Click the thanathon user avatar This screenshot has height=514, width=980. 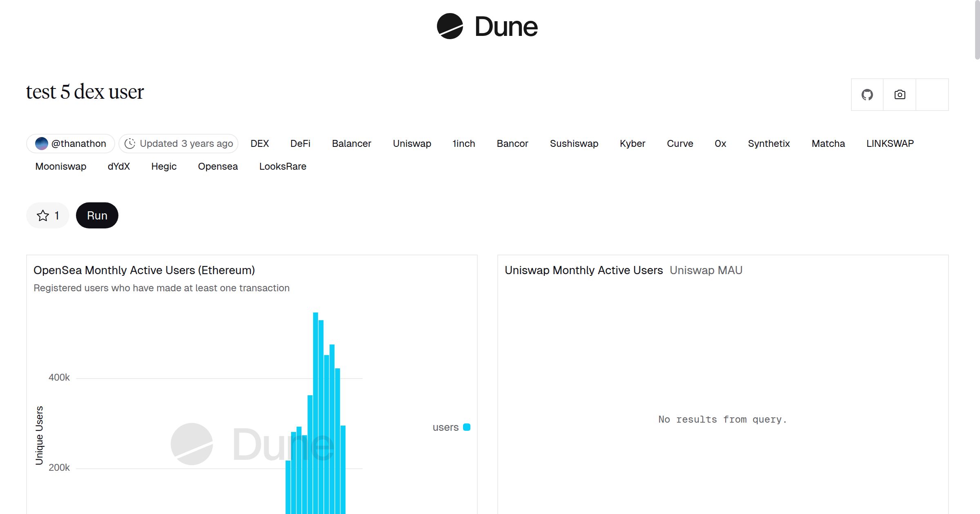[42, 144]
